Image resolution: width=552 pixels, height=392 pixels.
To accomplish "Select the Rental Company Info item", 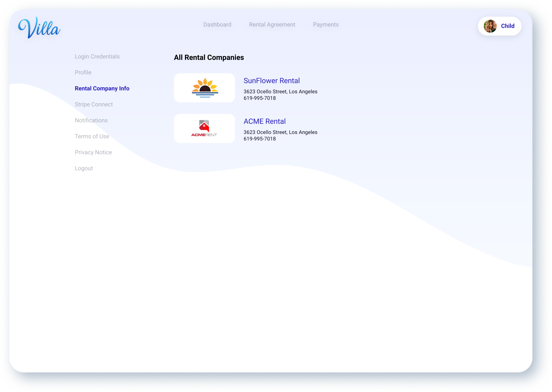I will pyautogui.click(x=102, y=88).
